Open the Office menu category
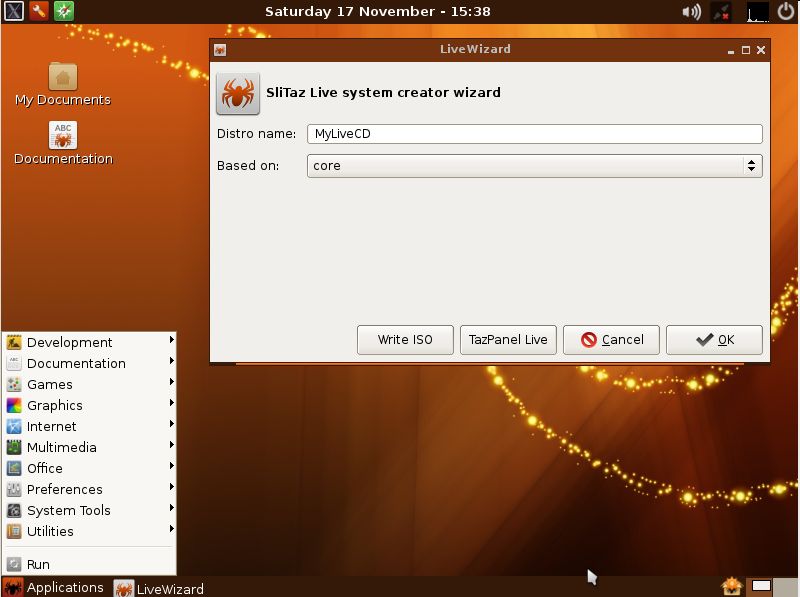 pos(89,468)
